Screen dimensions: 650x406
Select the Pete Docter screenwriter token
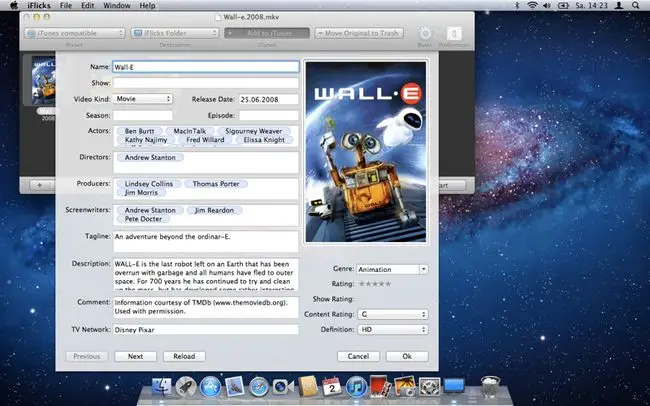tap(143, 219)
